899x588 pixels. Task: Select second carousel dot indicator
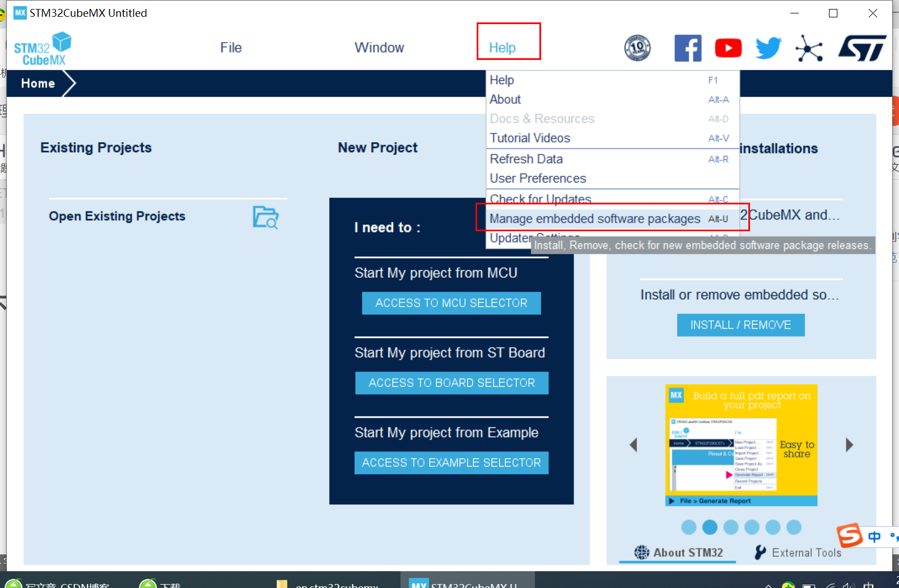[x=710, y=527]
